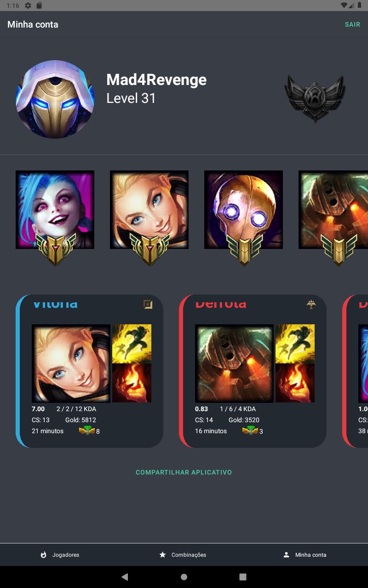Click the SAIR logout button
The width and height of the screenshot is (368, 588).
click(x=352, y=24)
